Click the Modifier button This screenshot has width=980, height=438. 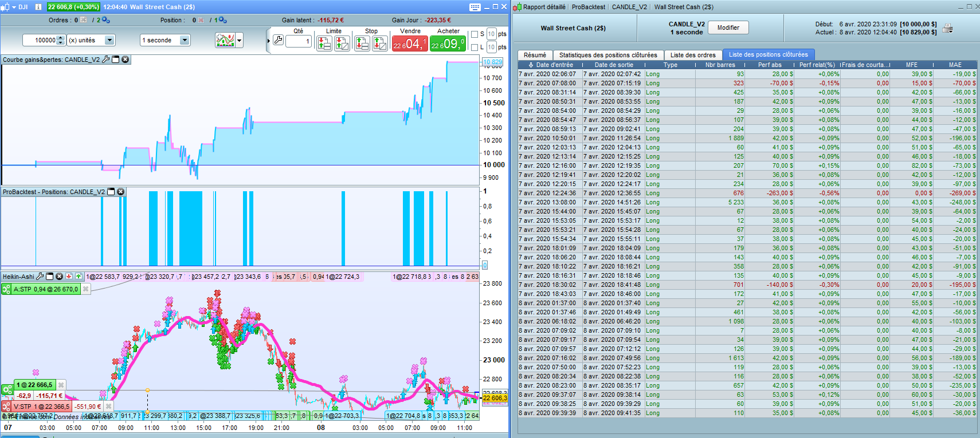tap(728, 27)
